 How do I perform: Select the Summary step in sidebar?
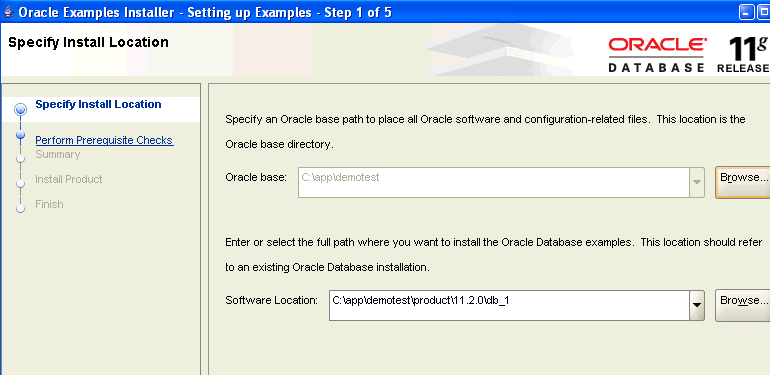(x=57, y=154)
